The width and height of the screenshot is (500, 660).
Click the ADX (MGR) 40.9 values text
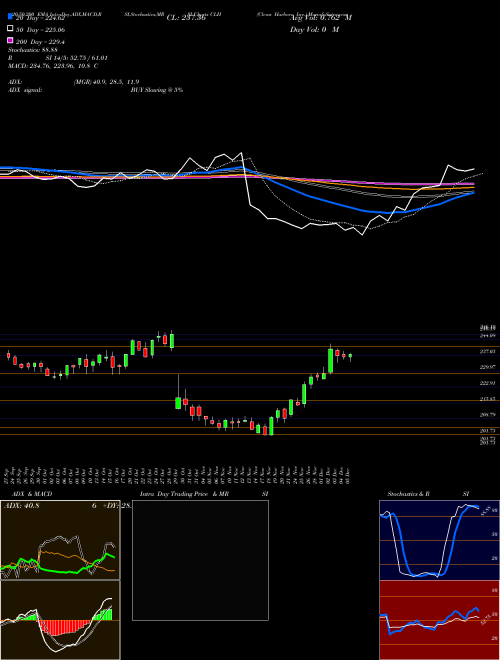[106, 82]
